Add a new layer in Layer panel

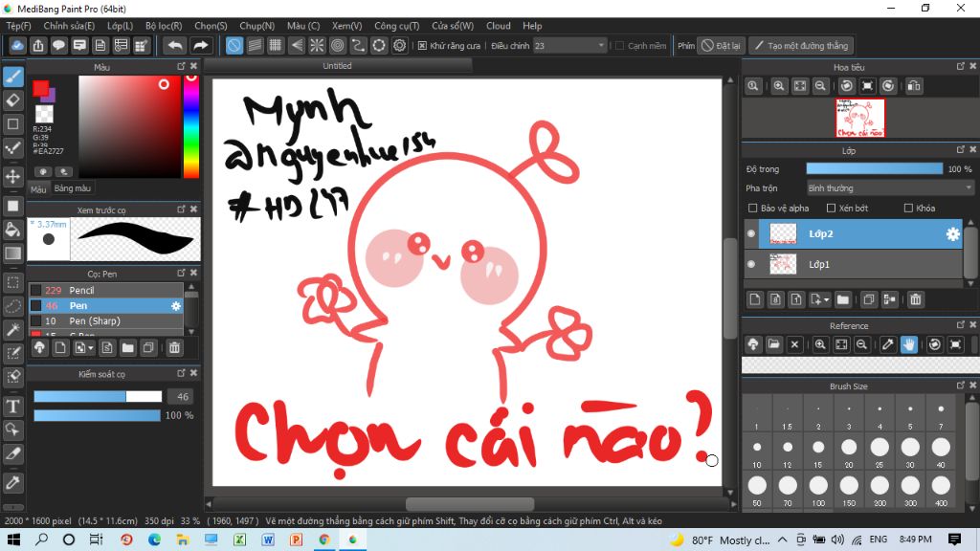[755, 299]
